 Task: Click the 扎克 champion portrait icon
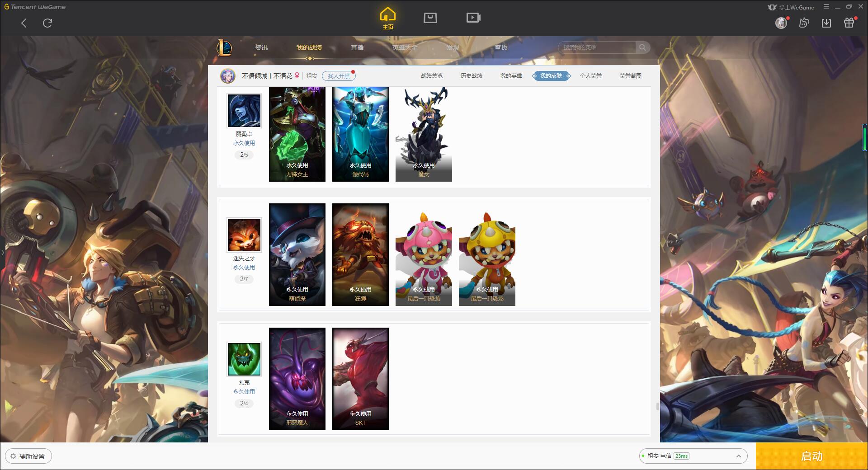[x=244, y=359]
